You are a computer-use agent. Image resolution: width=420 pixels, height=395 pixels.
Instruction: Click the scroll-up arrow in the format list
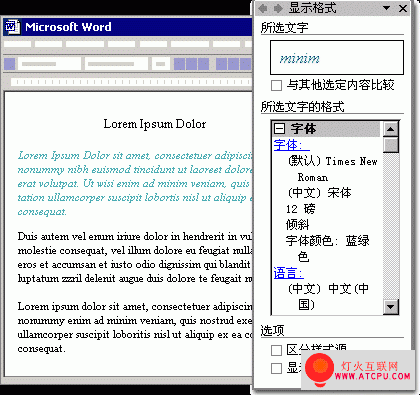pos(391,129)
